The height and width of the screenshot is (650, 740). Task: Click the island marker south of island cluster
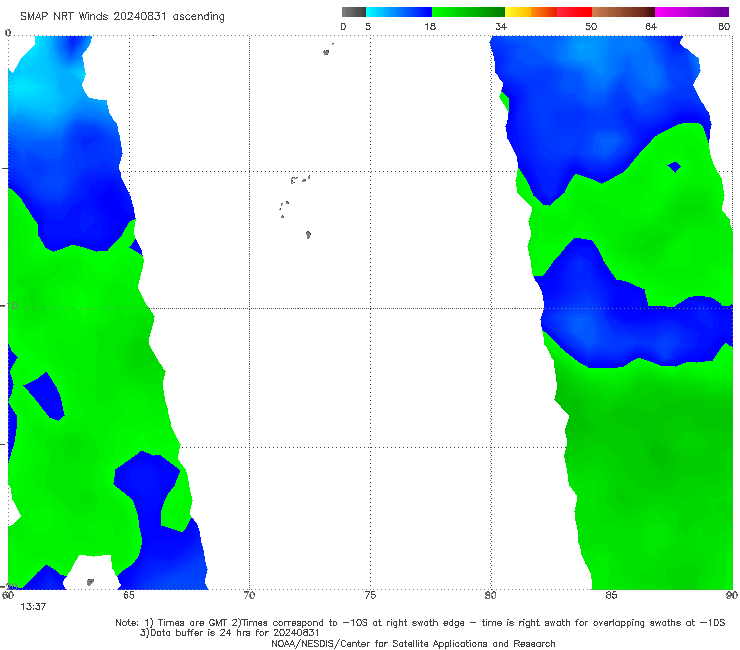pos(308,234)
